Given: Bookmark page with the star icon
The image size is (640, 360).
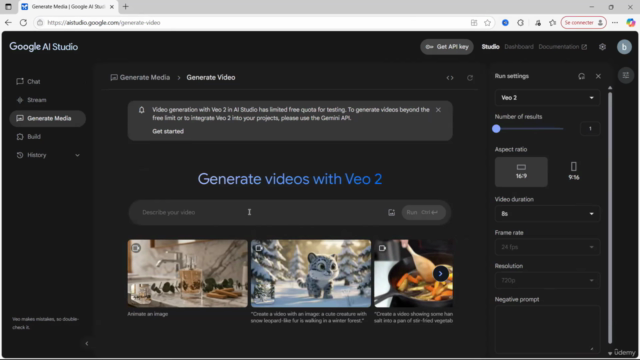Looking at the screenshot, I should [487, 23].
